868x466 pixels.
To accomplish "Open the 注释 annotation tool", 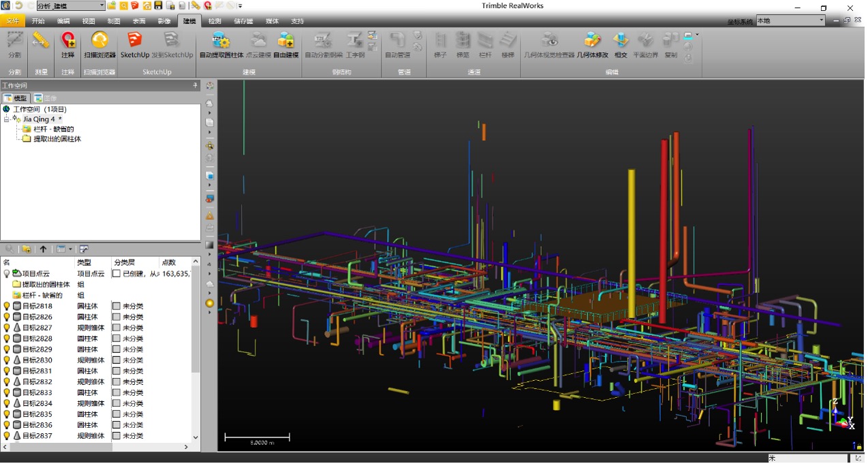I will 67,45.
